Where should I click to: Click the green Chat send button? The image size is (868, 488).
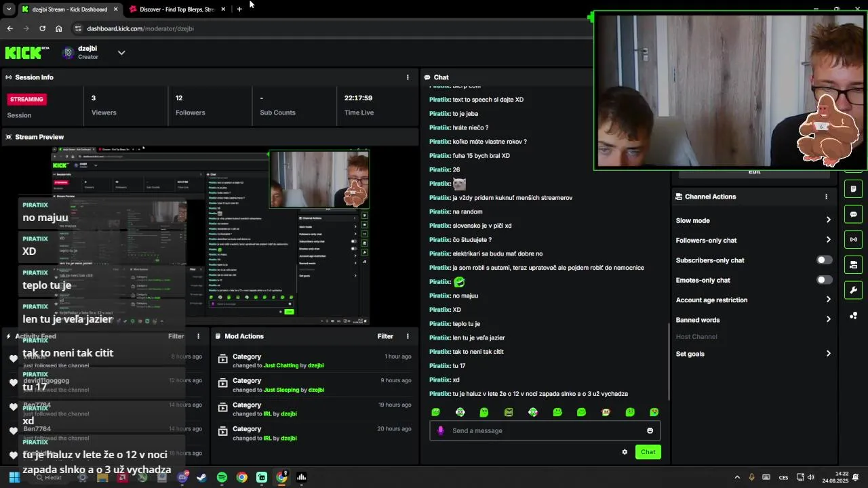(648, 452)
